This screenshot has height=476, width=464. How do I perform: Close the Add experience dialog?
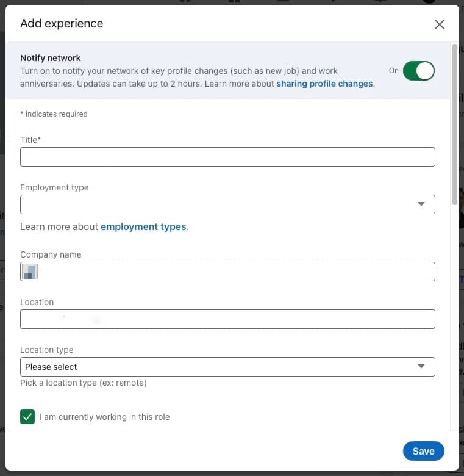pyautogui.click(x=439, y=24)
